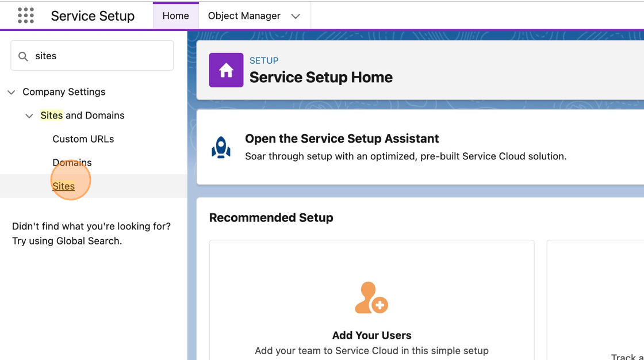Screen dimensions: 644x360
Task: Click the Recommended Setup heading
Action: 271,217
